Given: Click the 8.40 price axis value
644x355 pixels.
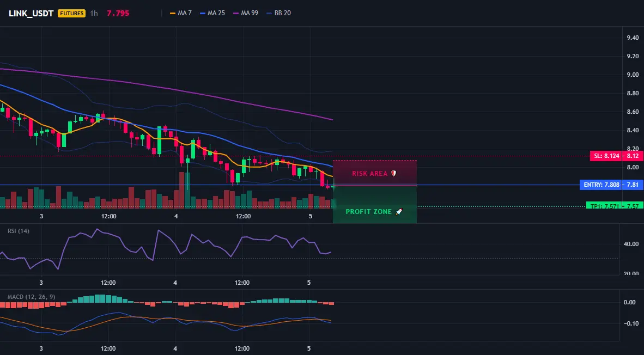Looking at the screenshot, I should point(633,130).
